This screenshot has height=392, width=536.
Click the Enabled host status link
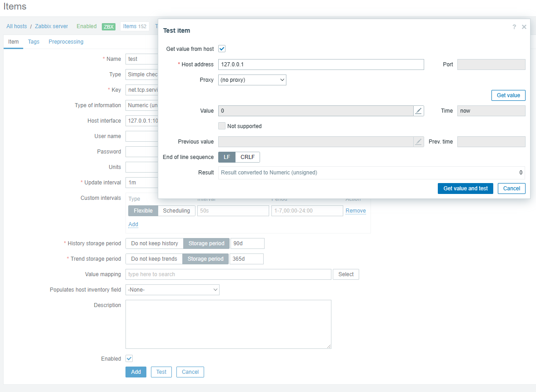click(86, 26)
